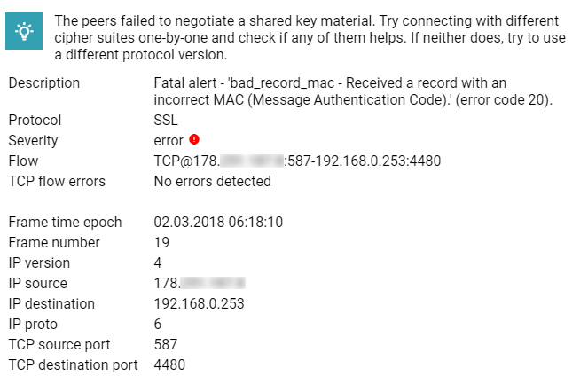This screenshot has height=376, width=588.
Task: Click the IP proto value 6
Action: click(x=158, y=324)
